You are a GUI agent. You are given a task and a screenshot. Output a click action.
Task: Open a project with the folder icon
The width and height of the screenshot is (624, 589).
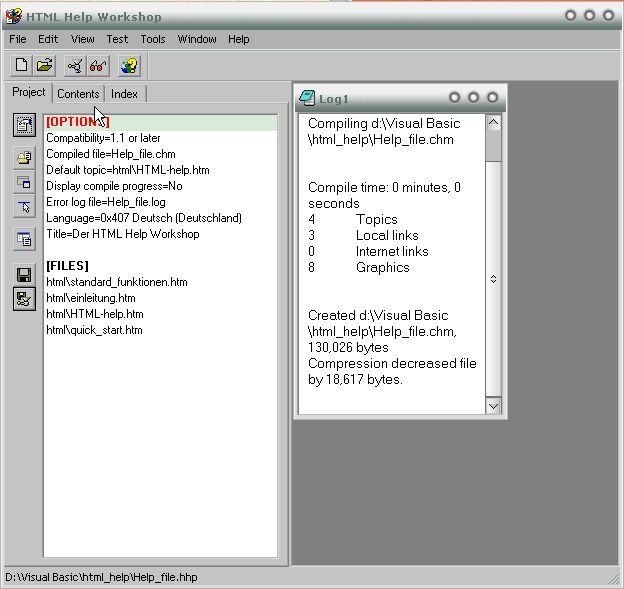pyautogui.click(x=45, y=66)
